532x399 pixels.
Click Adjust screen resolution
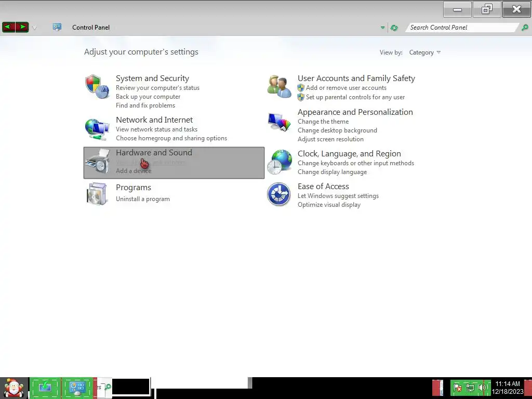coord(330,139)
